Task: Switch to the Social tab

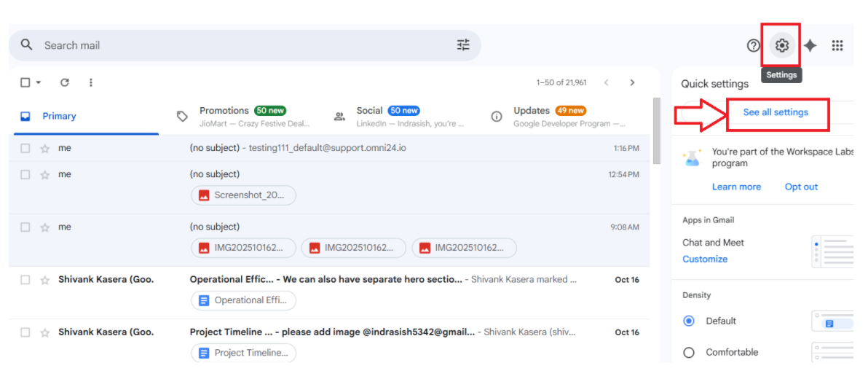Action: tap(400, 117)
